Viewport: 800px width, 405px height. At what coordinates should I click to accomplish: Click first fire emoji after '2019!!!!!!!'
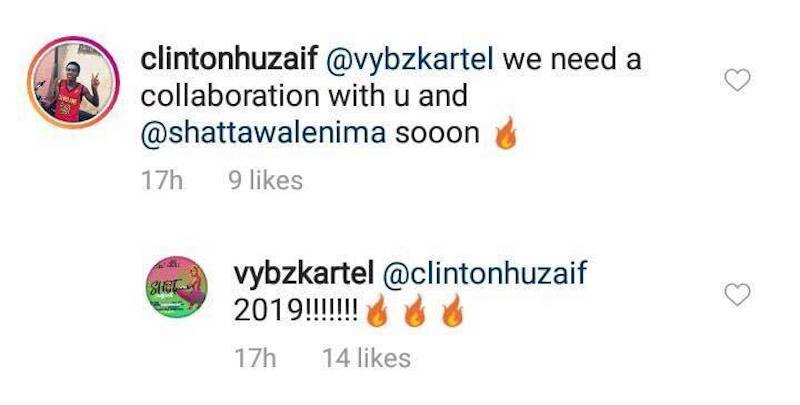[377, 311]
